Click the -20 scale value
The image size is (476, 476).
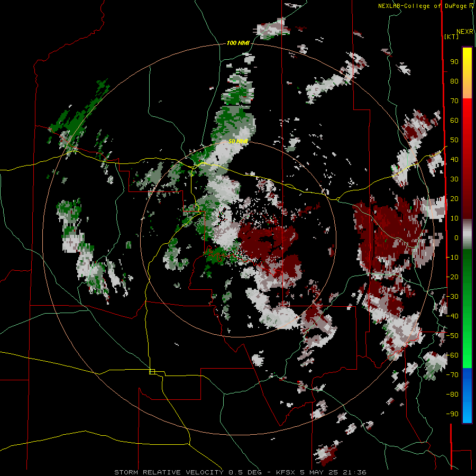pyautogui.click(x=452, y=277)
